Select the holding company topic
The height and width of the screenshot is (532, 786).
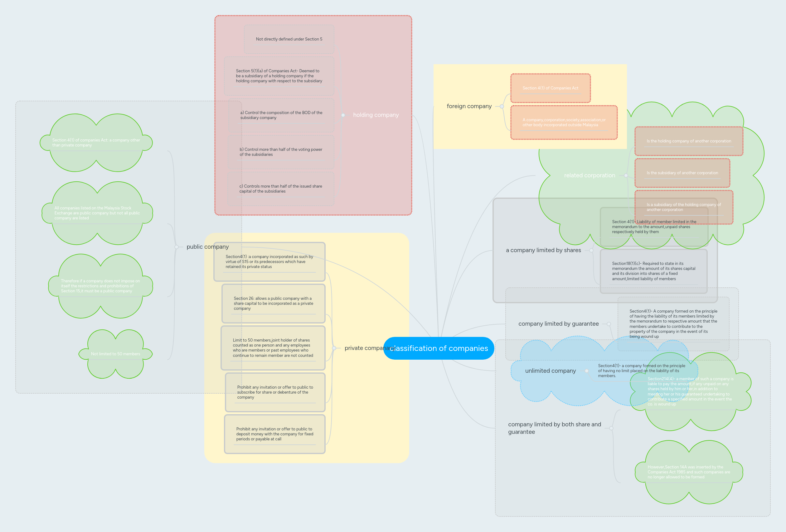tap(376, 115)
